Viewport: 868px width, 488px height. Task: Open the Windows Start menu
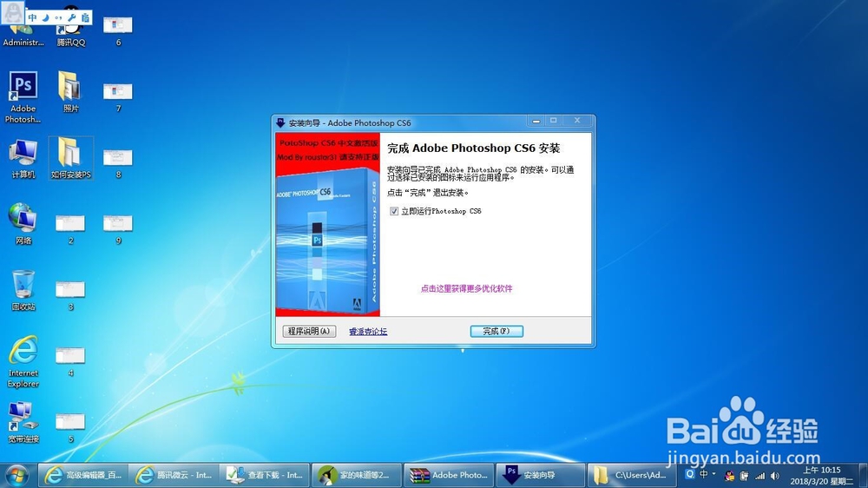click(16, 475)
